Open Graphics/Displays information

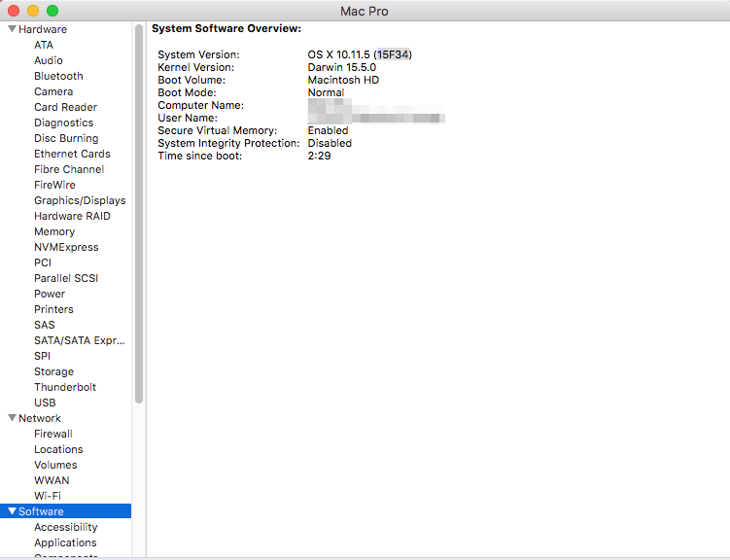80,200
